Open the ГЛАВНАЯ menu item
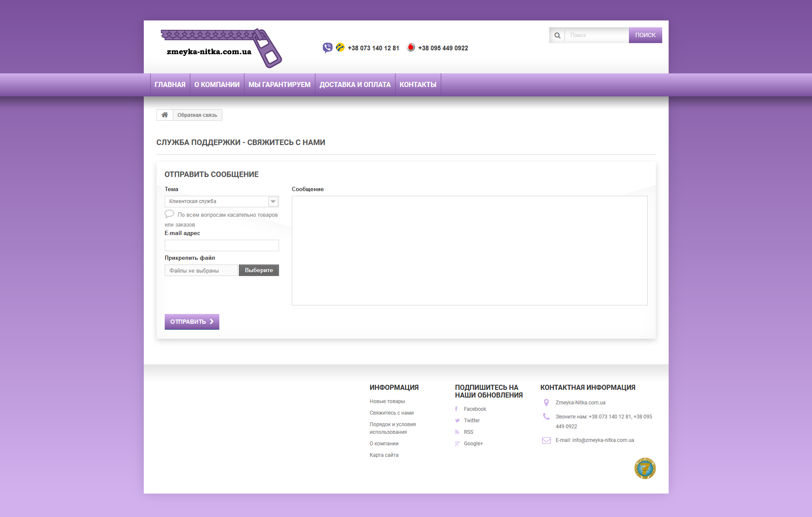 coord(170,84)
